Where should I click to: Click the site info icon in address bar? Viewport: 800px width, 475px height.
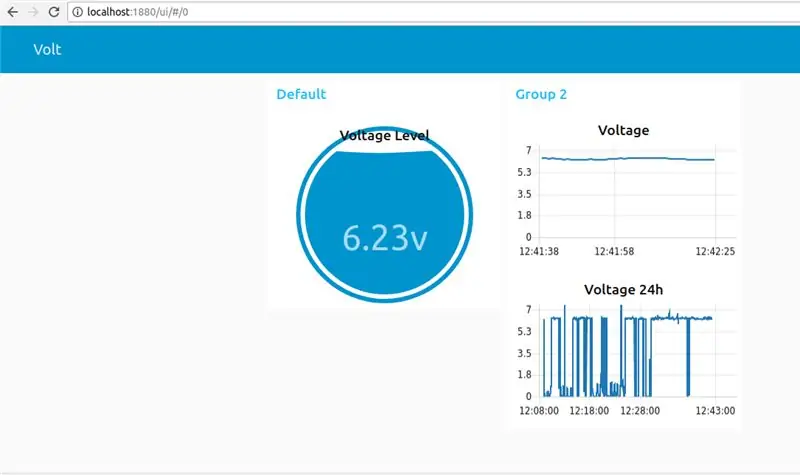click(78, 12)
